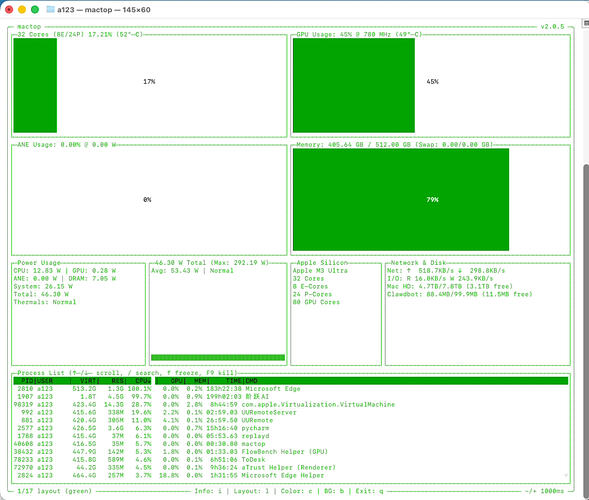This screenshot has height=500, width=589.
Task: Select the Microsoft Edge Helper process row
Action: 291,476
